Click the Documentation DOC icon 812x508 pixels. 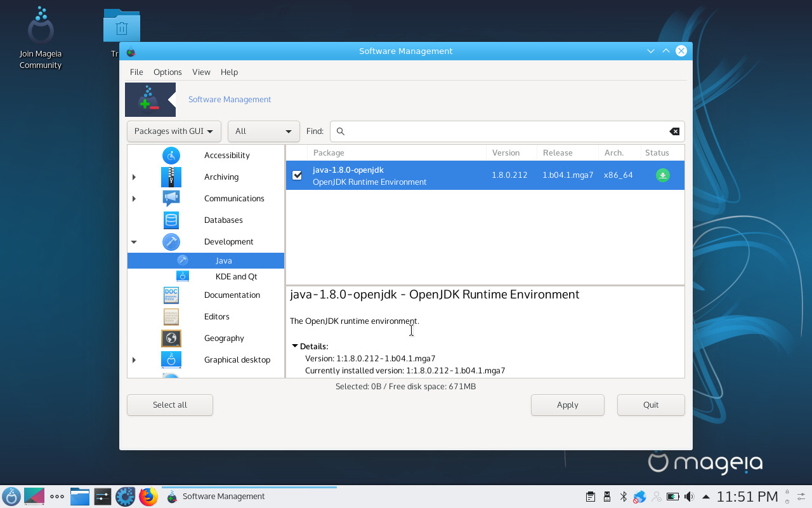point(171,295)
